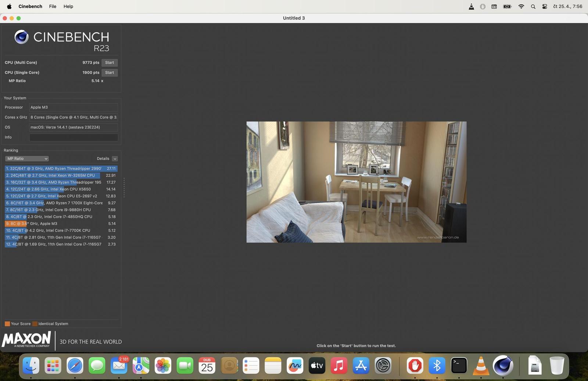
Task: Click the window-layout icon in menu bar
Action: tap(494, 7)
